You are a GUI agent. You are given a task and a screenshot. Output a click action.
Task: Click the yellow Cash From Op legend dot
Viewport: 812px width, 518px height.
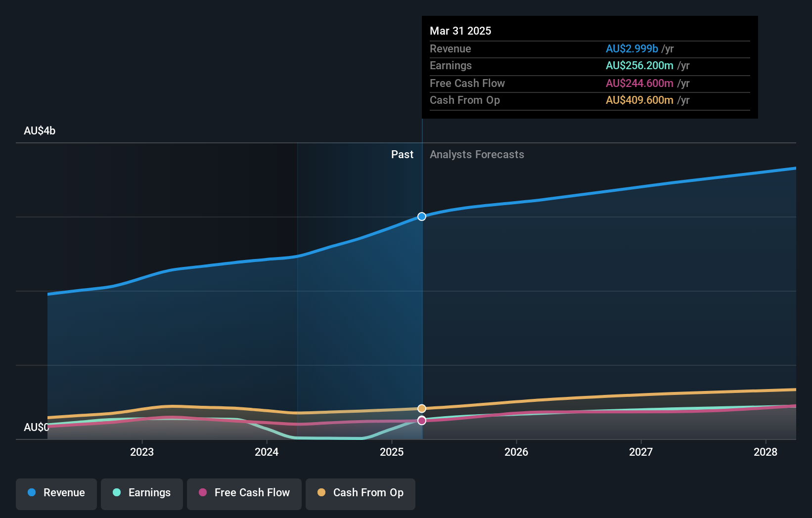pyautogui.click(x=321, y=493)
